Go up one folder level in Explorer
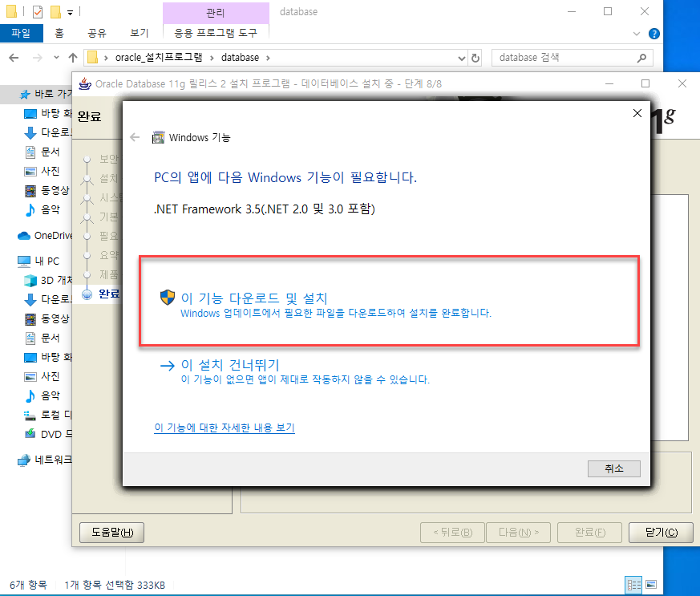This screenshot has width=700, height=596. click(73, 58)
